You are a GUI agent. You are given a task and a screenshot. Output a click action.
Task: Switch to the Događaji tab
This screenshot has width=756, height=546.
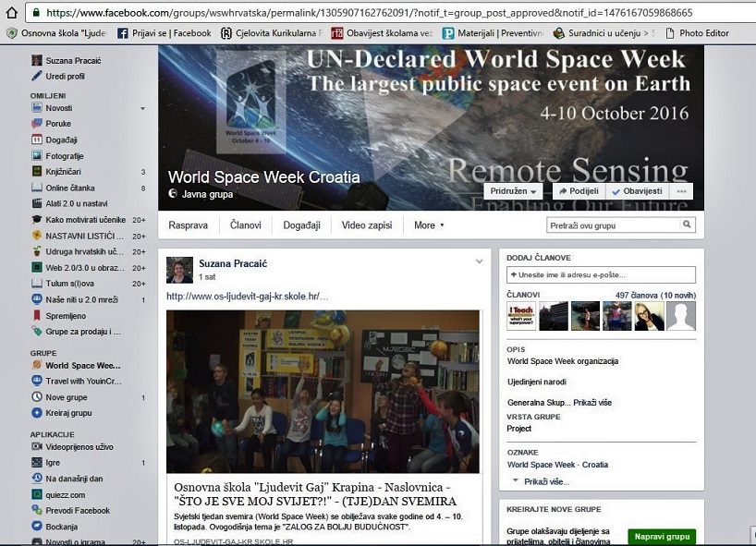[x=301, y=225]
